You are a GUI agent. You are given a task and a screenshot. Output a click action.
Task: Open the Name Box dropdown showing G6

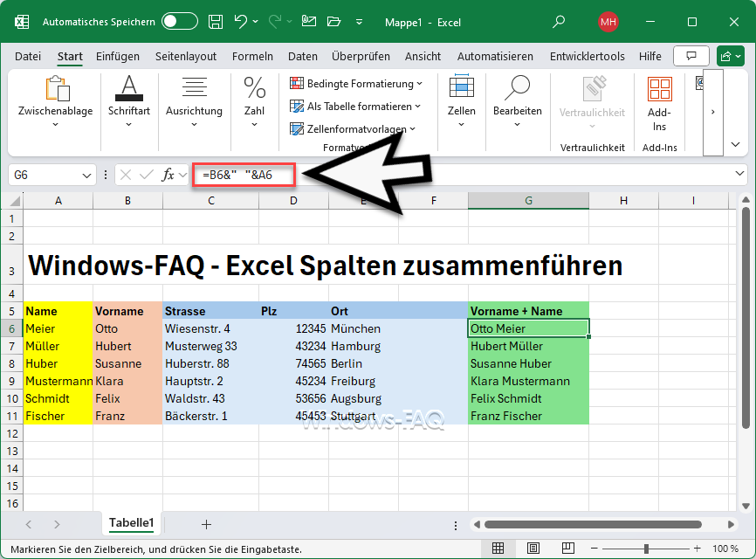tap(86, 175)
